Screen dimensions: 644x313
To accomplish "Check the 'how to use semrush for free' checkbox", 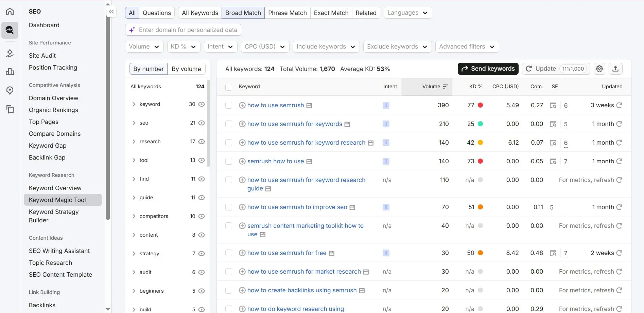I will (229, 253).
